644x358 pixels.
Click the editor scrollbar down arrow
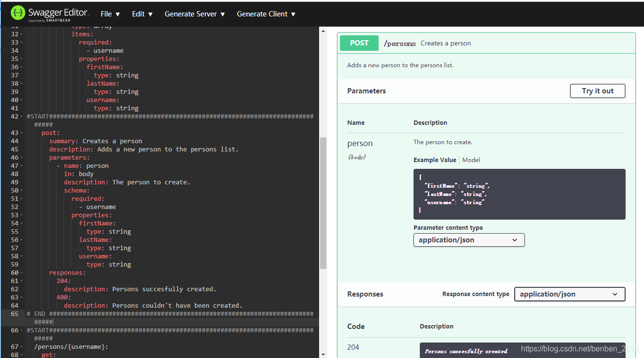pos(323,354)
